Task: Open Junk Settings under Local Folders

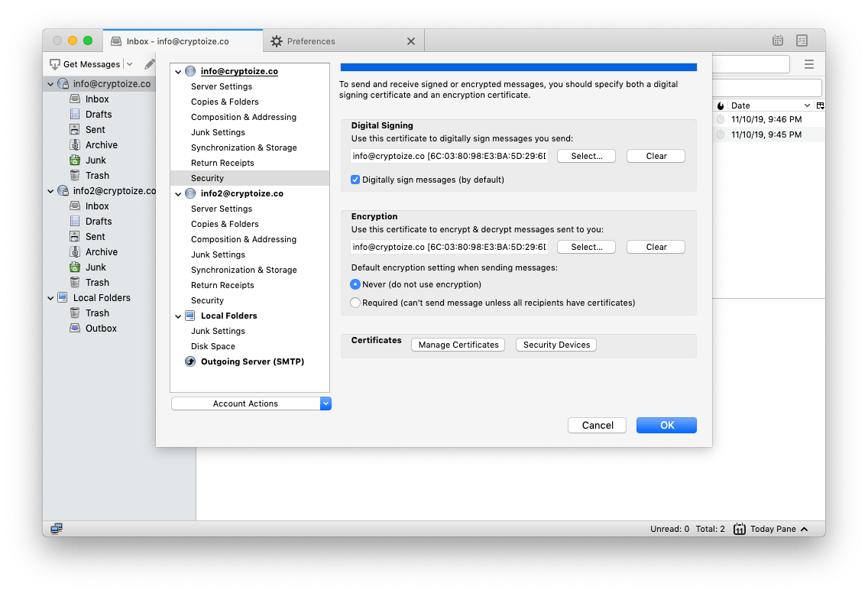Action: (x=218, y=331)
